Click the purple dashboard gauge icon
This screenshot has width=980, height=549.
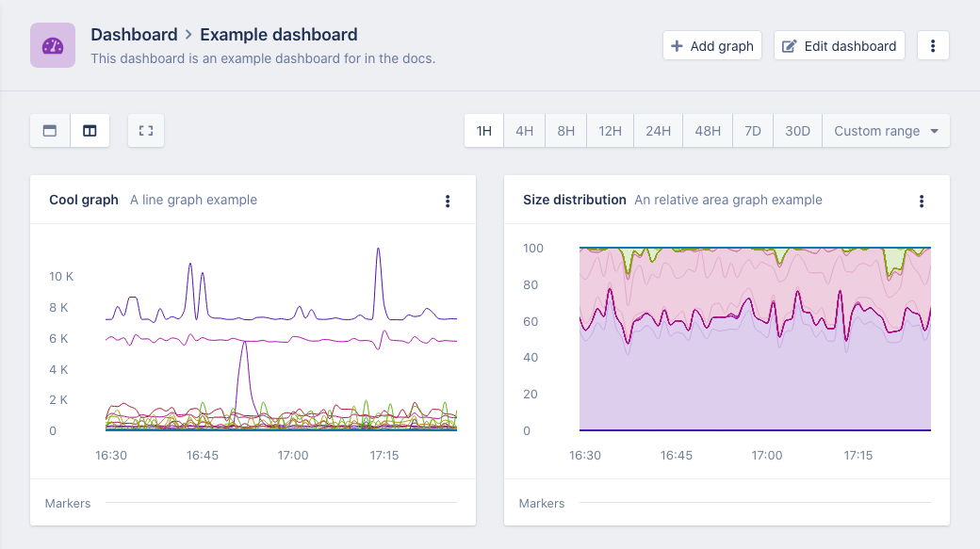[x=53, y=45]
